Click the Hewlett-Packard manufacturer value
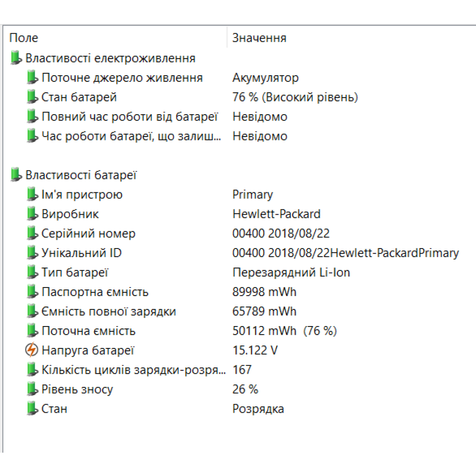476x476 pixels. pos(276,214)
